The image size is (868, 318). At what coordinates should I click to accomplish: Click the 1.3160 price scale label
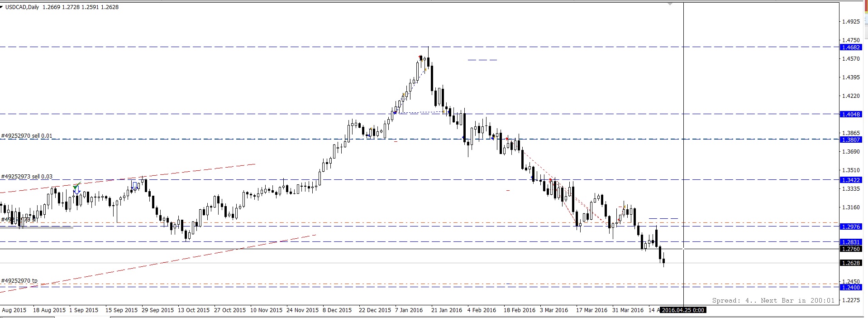(x=851, y=207)
